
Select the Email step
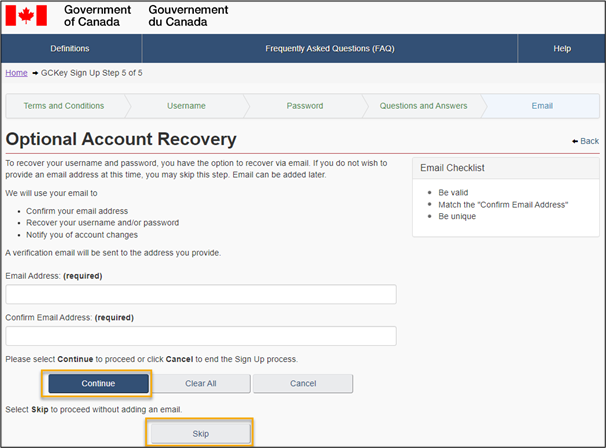(542, 106)
